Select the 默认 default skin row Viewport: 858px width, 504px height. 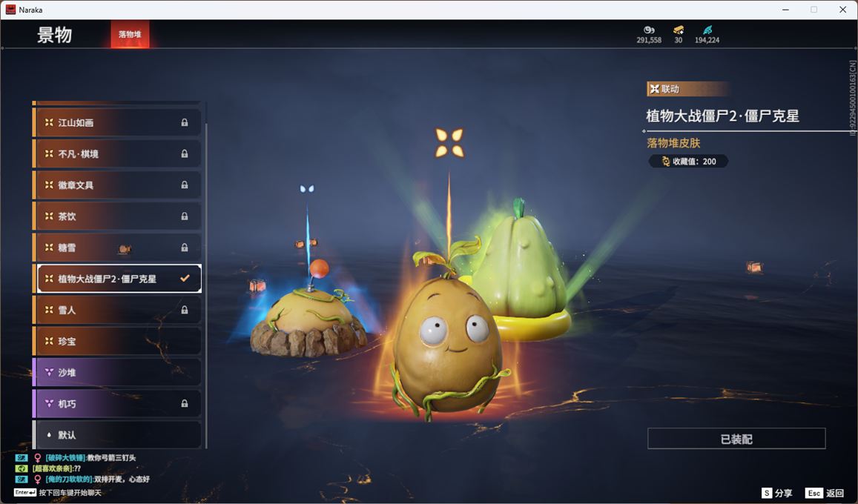coord(116,434)
